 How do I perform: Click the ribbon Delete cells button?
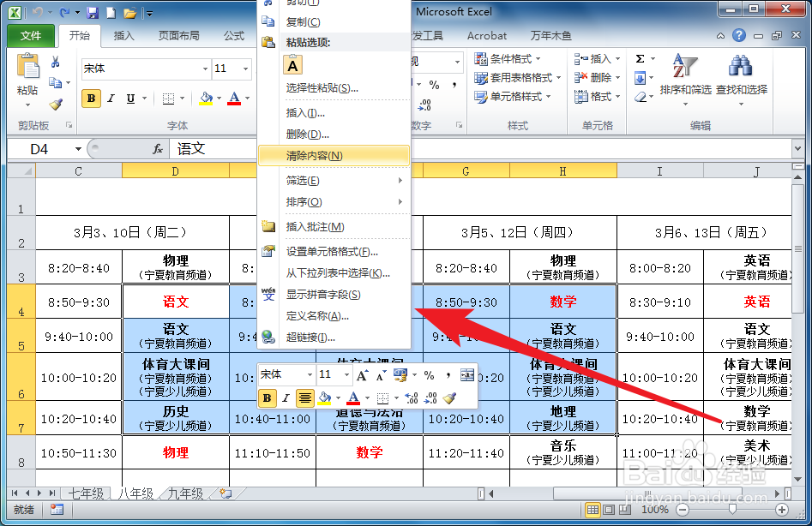[x=597, y=78]
